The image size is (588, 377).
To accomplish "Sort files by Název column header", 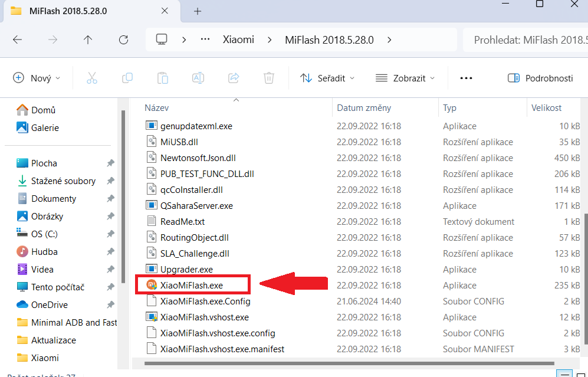I will click(x=157, y=108).
